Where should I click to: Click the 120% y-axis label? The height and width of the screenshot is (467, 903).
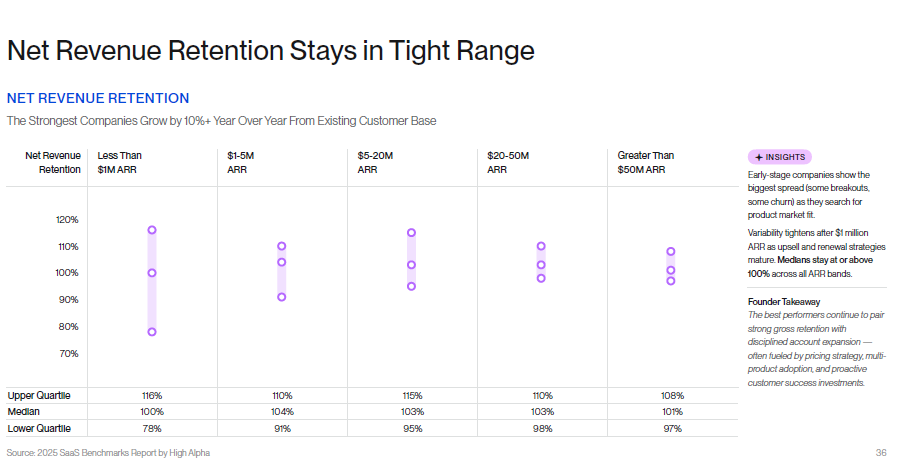click(x=66, y=220)
